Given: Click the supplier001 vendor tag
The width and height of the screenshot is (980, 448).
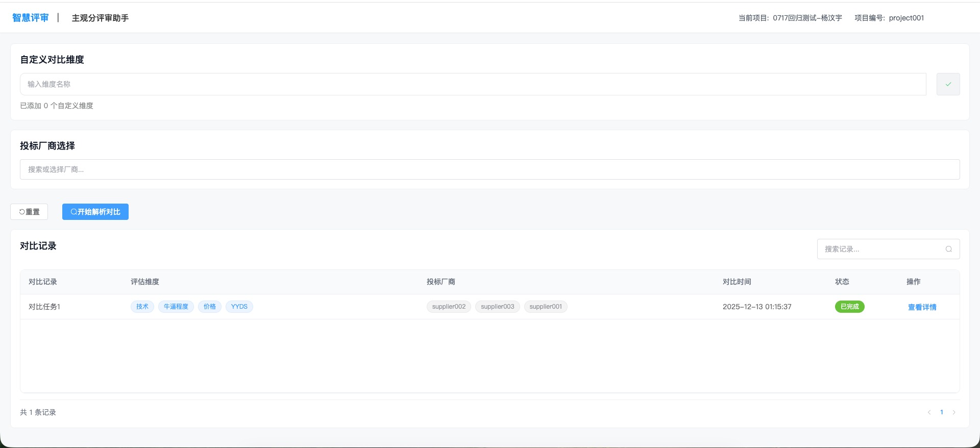Looking at the screenshot, I should pyautogui.click(x=546, y=307).
